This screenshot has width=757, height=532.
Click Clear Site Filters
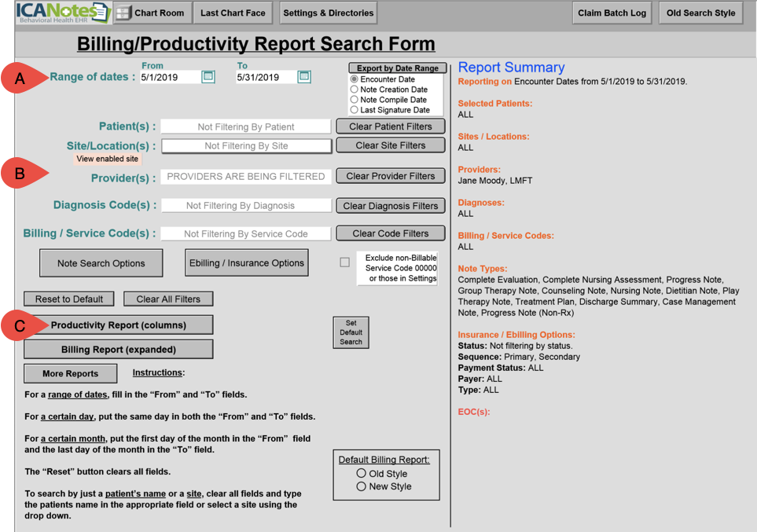(391, 145)
